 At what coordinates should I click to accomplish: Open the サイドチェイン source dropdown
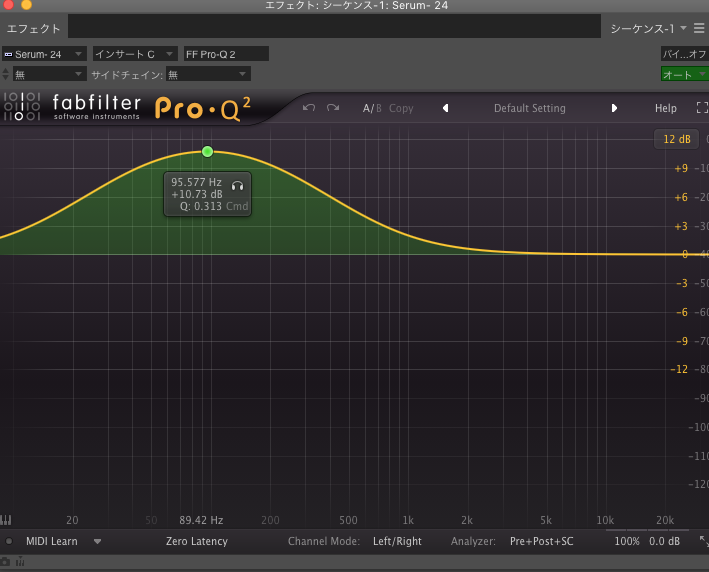point(208,74)
